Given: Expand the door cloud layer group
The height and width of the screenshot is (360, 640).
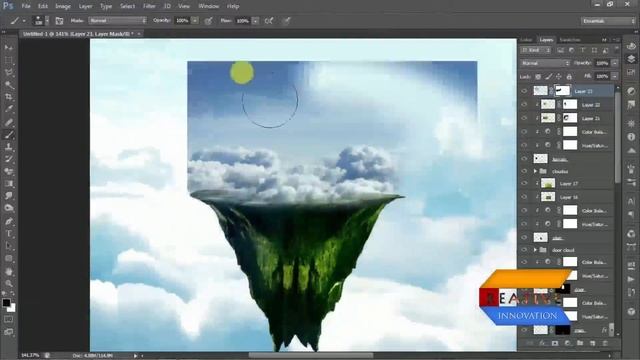Looking at the screenshot, I should [535, 250].
